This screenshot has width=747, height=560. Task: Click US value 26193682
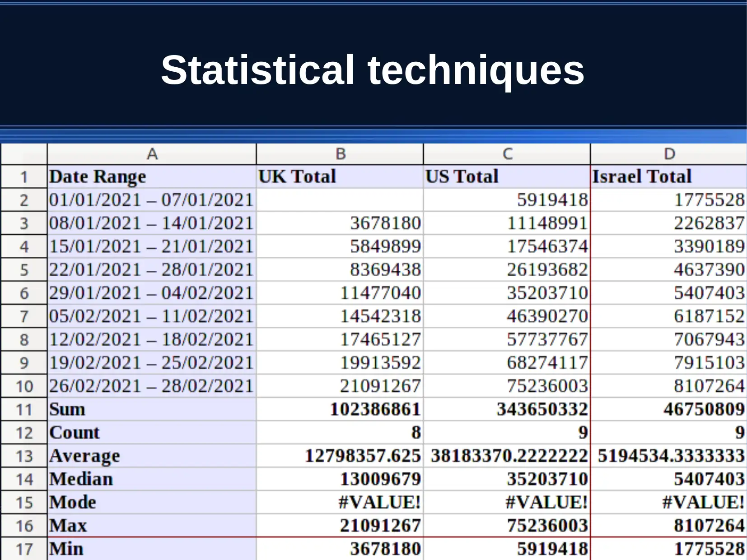pyautogui.click(x=507, y=270)
